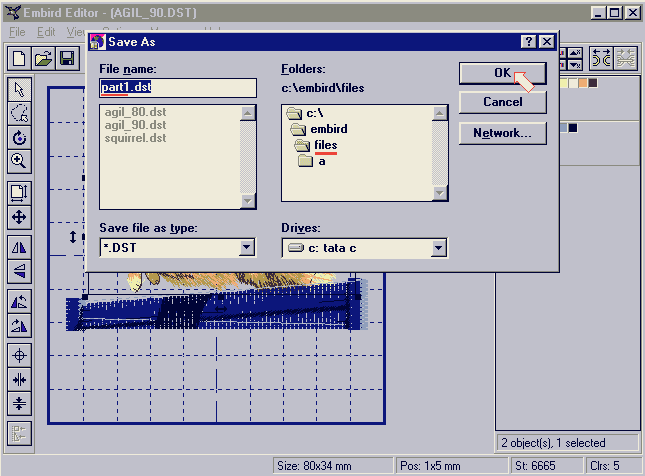Click the center crosshair alignment icon
This screenshot has height=476, width=645.
(x=19, y=356)
